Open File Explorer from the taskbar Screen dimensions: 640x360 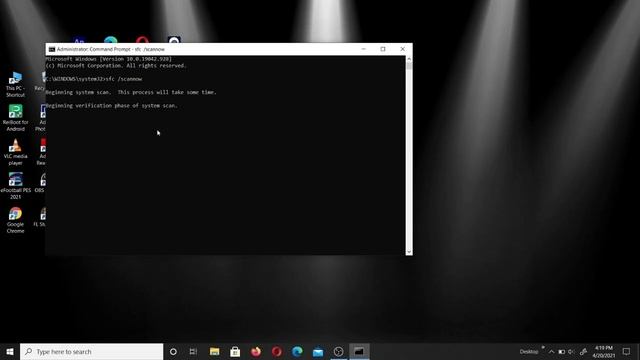pyautogui.click(x=215, y=351)
